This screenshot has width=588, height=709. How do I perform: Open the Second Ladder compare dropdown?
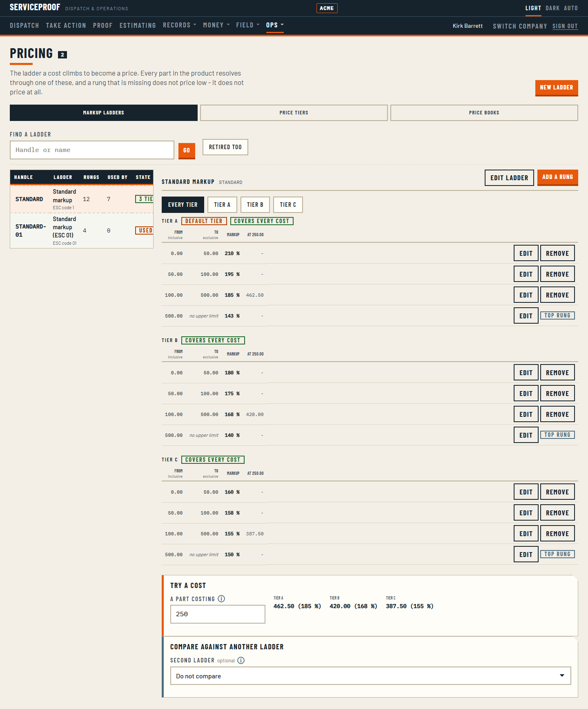pos(370,676)
